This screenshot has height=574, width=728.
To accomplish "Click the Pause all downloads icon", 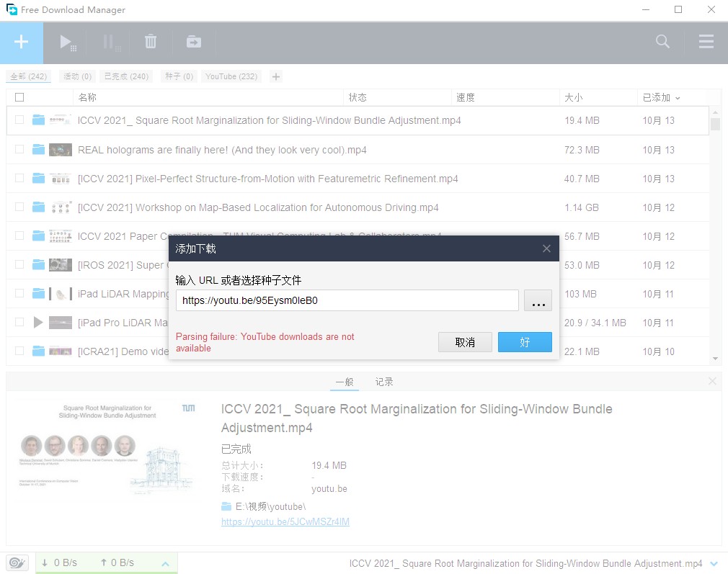I will click(x=110, y=42).
